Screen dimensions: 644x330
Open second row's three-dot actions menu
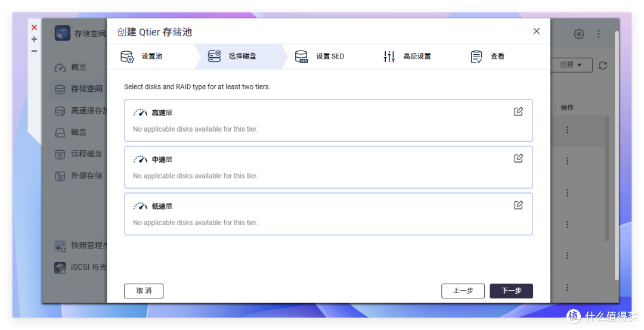[x=567, y=161]
